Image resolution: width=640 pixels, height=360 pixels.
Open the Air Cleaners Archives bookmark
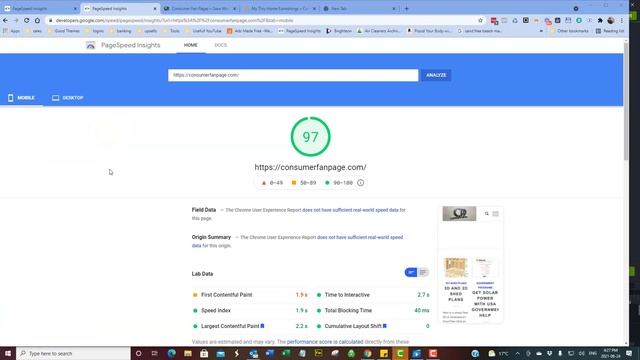pos(379,31)
